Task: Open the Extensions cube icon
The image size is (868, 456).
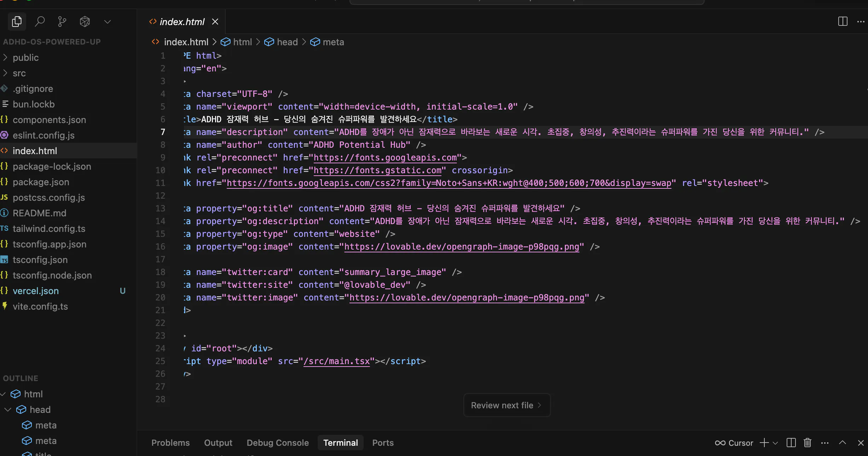Action: (x=85, y=22)
